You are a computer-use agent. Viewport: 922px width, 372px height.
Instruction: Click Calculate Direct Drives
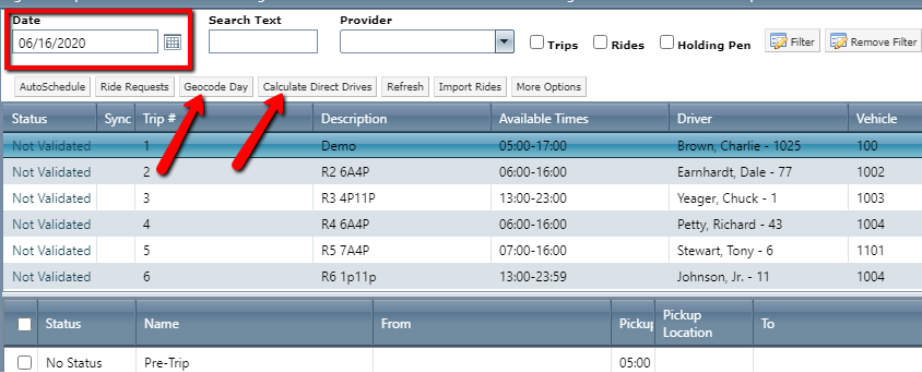coord(318,87)
